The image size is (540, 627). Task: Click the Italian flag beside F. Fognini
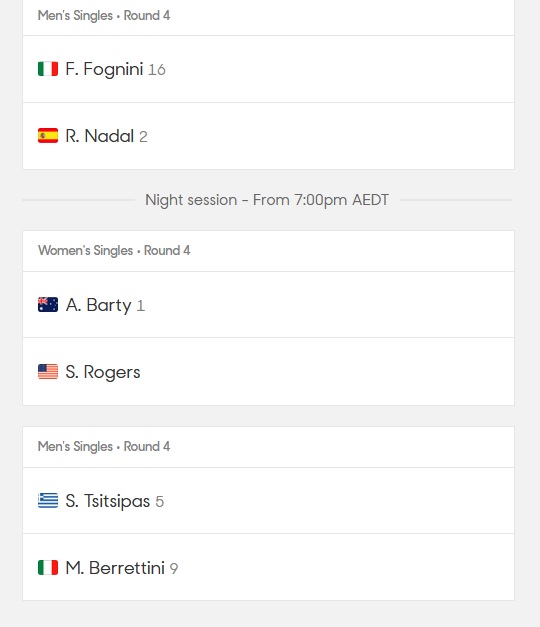pos(48,69)
